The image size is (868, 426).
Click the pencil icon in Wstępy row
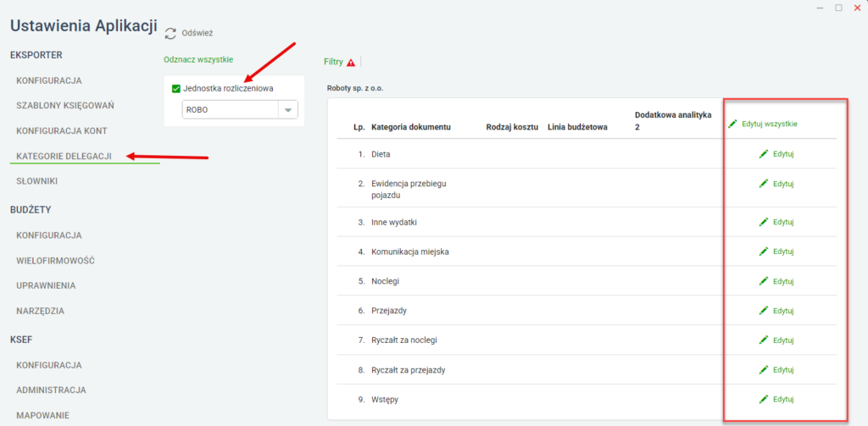click(x=764, y=399)
